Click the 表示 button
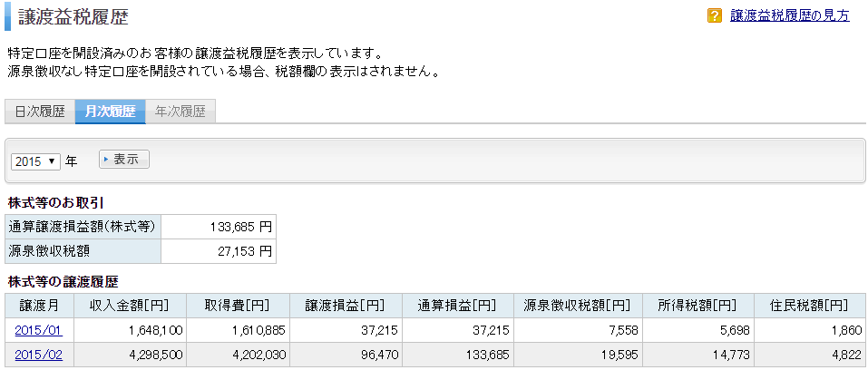This screenshot has width=868, height=370. [124, 160]
